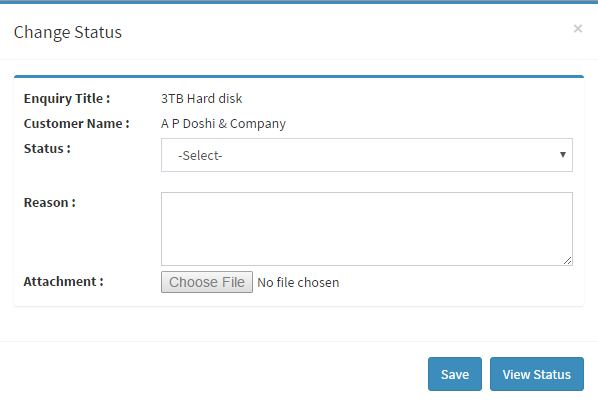Click the No file chosen text
This screenshot has height=406, width=598.
coord(298,282)
